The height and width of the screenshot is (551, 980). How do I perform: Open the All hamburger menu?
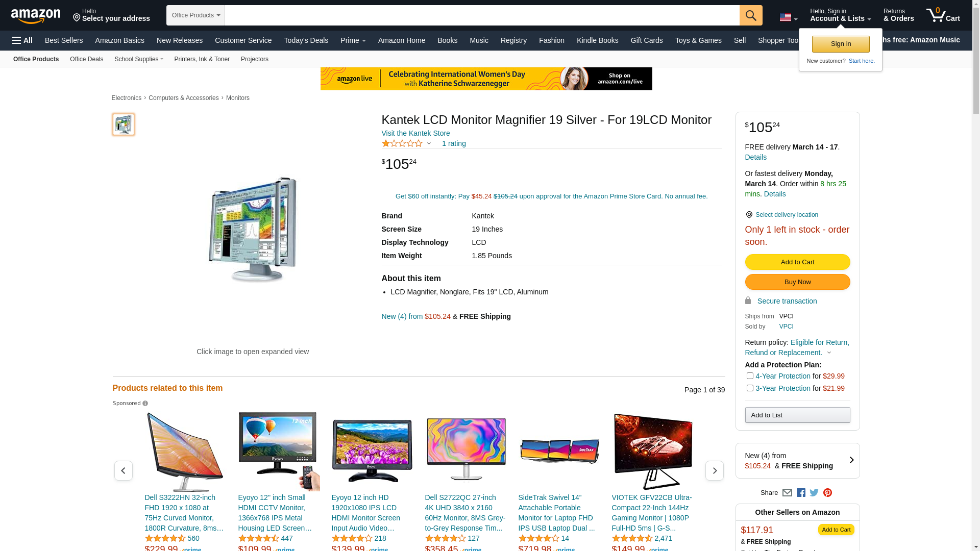pyautogui.click(x=22, y=40)
